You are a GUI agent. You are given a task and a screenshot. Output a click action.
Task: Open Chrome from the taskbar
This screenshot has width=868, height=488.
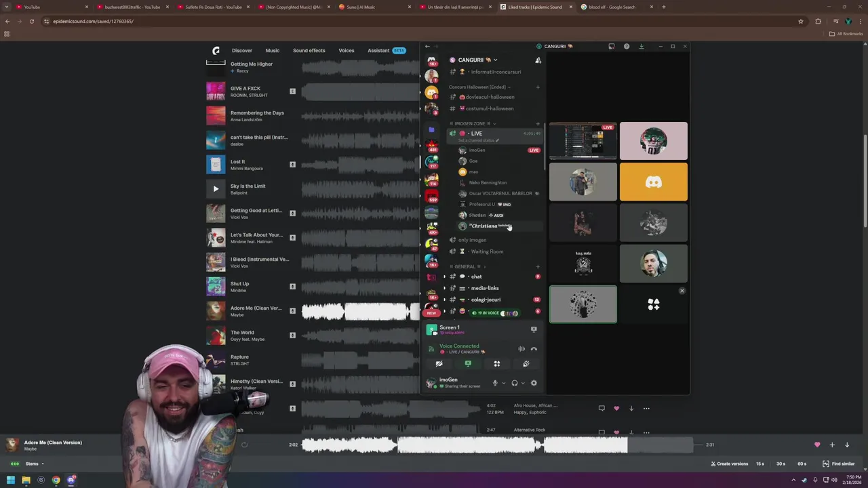[56, 480]
